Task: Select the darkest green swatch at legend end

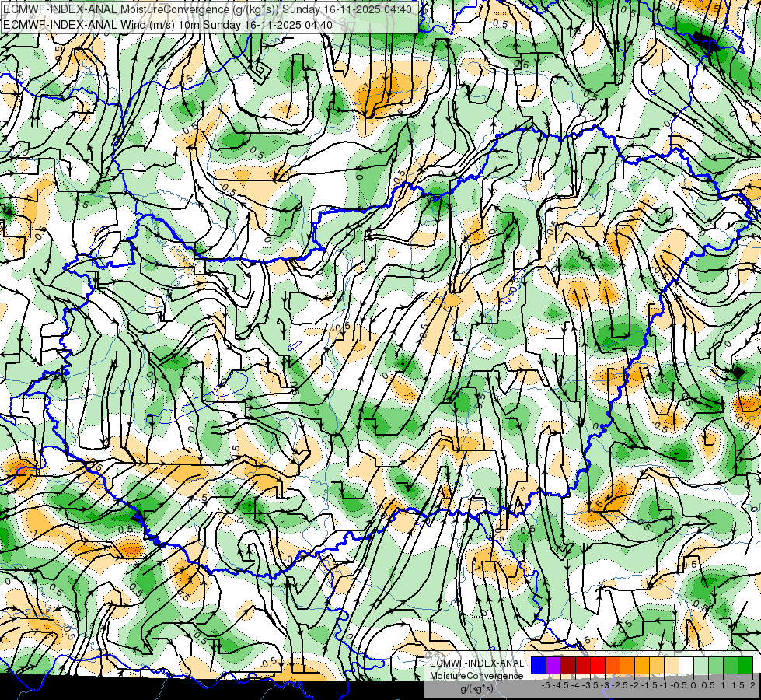Action: (745, 665)
